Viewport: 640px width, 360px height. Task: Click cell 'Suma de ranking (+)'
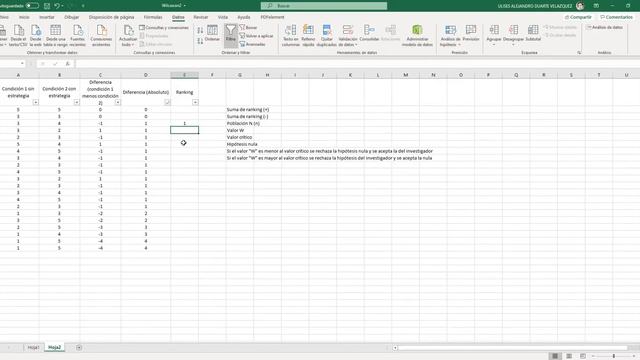coord(248,109)
